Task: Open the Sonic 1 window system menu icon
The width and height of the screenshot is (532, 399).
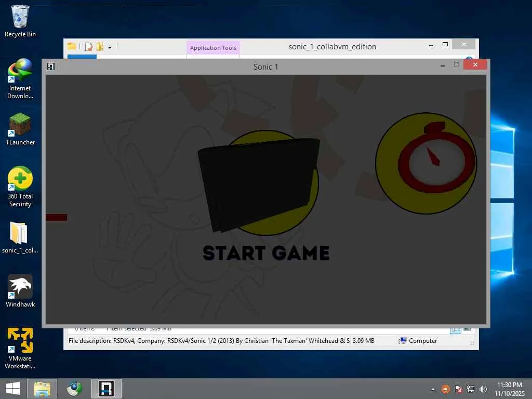Action: [51, 66]
